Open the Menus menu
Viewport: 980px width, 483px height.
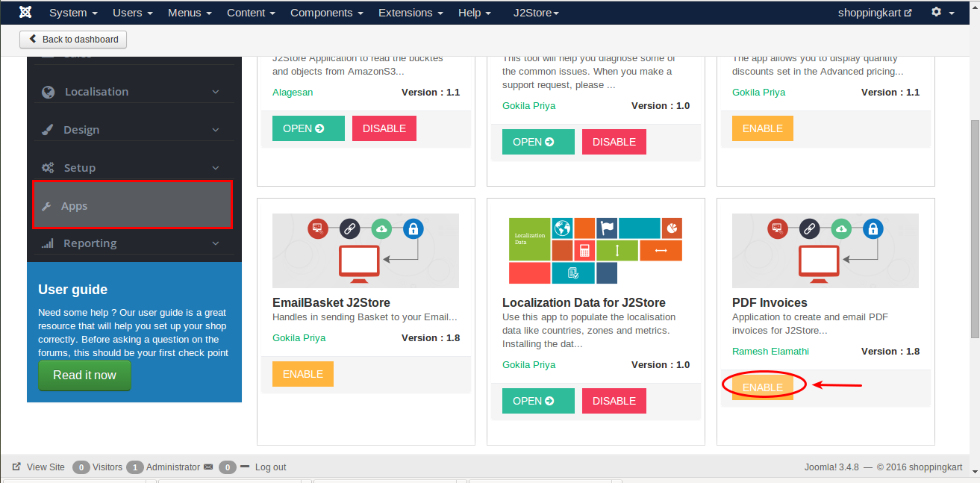tap(190, 13)
